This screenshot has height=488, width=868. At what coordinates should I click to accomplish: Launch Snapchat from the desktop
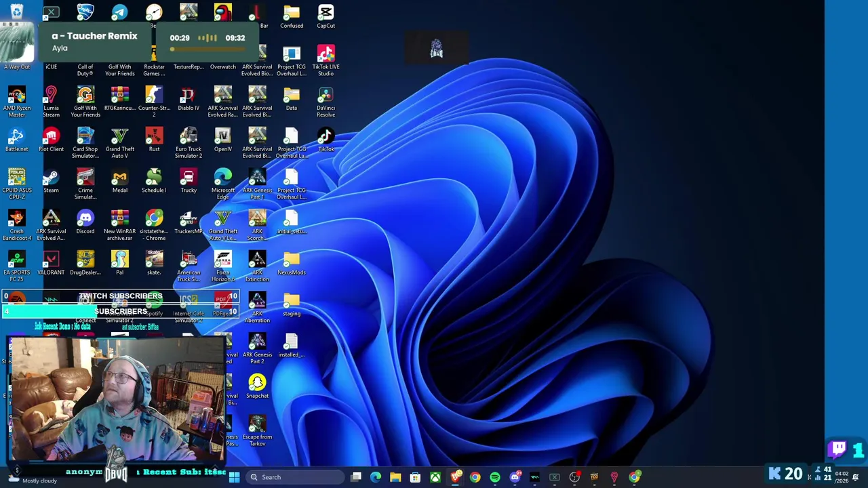[x=257, y=386]
